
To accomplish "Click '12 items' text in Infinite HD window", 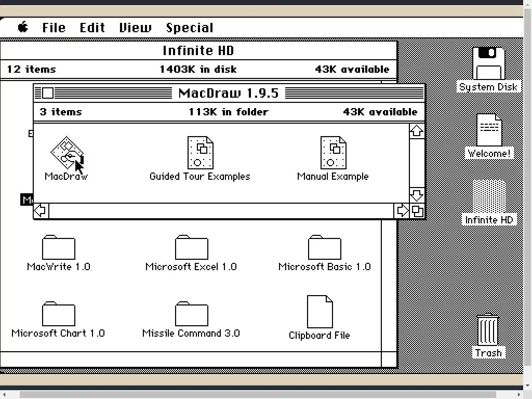I will click(31, 69).
